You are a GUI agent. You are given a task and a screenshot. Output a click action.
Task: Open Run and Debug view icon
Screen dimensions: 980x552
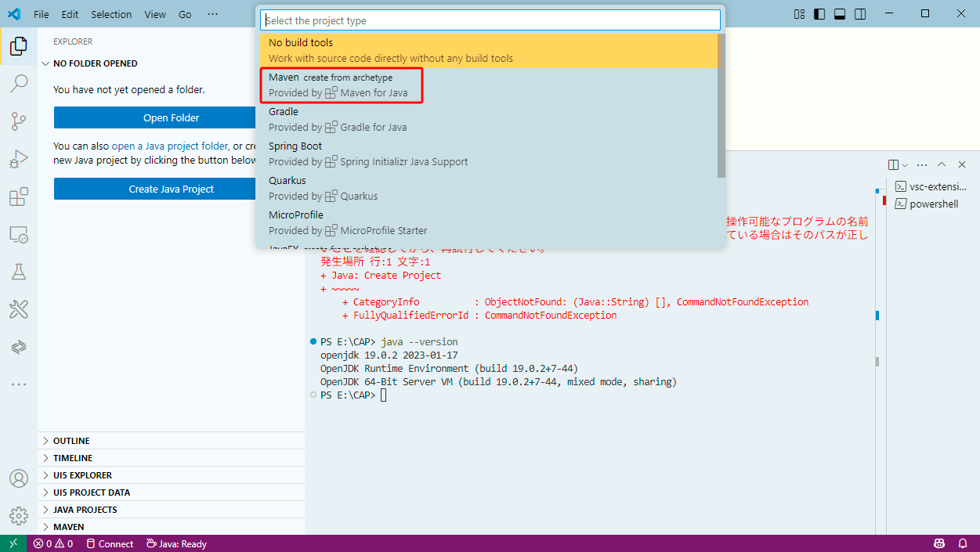19,158
